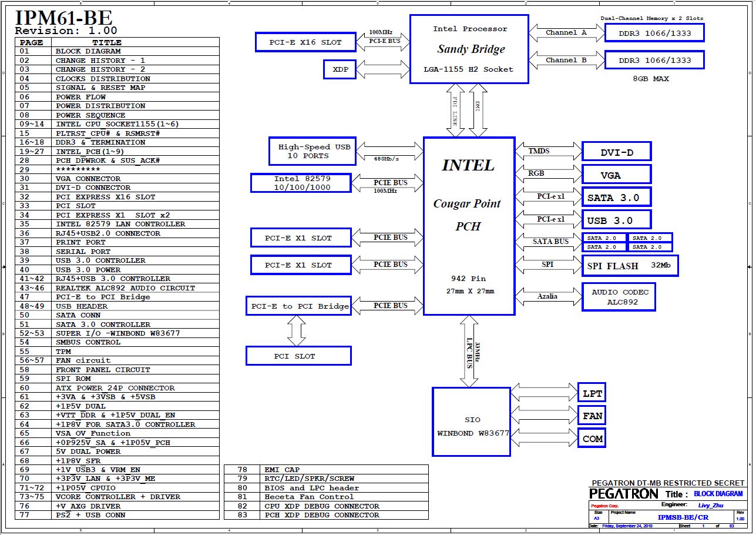Select the XDP block
This screenshot has height=535, width=756.
click(x=340, y=69)
